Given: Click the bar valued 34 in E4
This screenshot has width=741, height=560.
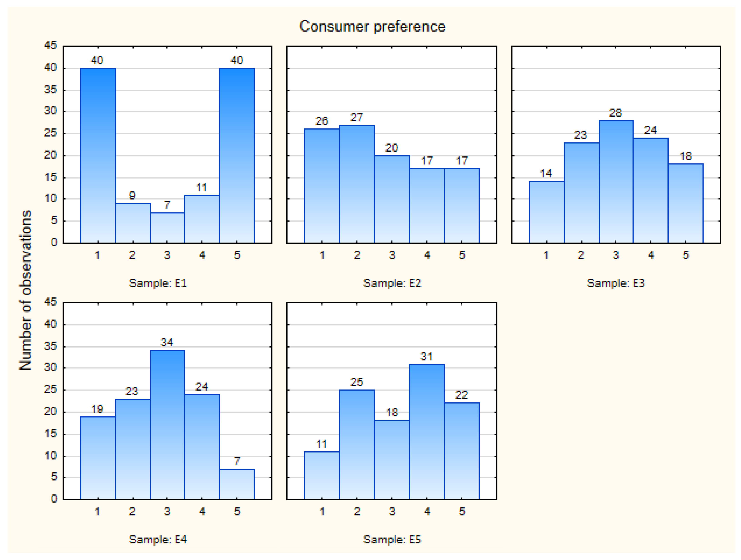Looking at the screenshot, I should click(x=167, y=424).
